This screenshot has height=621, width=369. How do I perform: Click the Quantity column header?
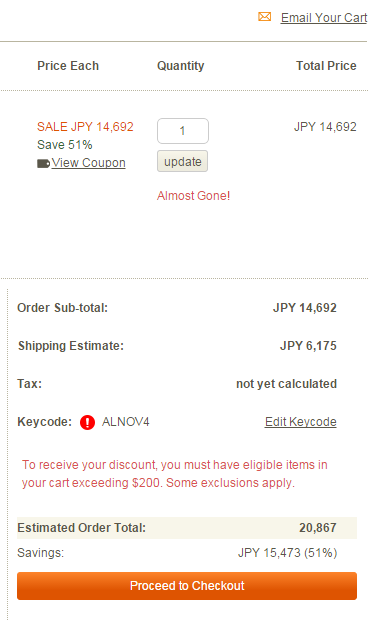tap(181, 66)
